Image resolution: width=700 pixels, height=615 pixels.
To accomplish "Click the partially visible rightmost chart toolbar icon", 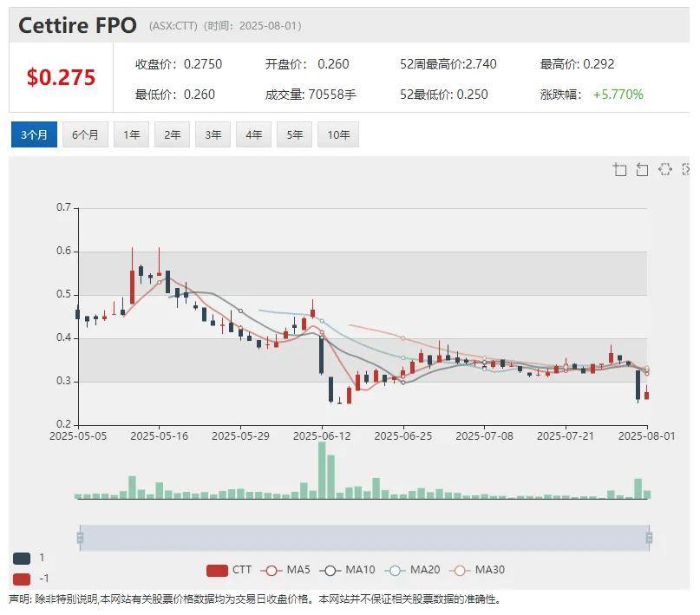I will [686, 169].
